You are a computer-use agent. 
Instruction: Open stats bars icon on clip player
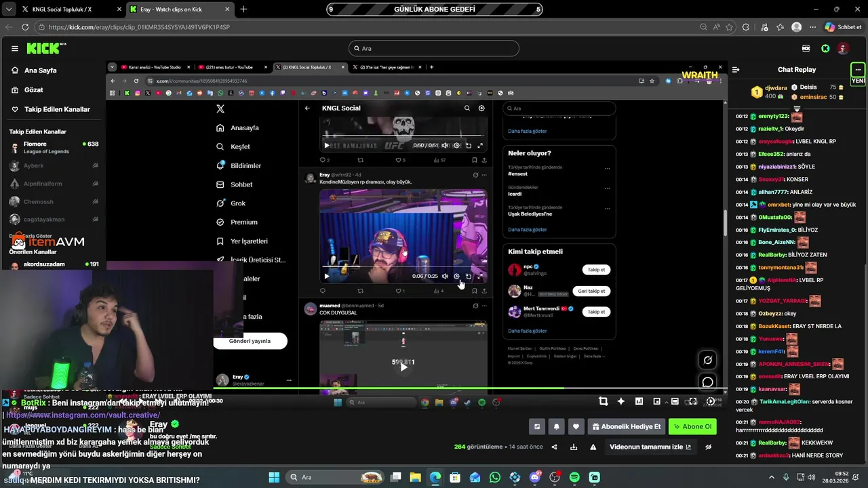coord(639,401)
